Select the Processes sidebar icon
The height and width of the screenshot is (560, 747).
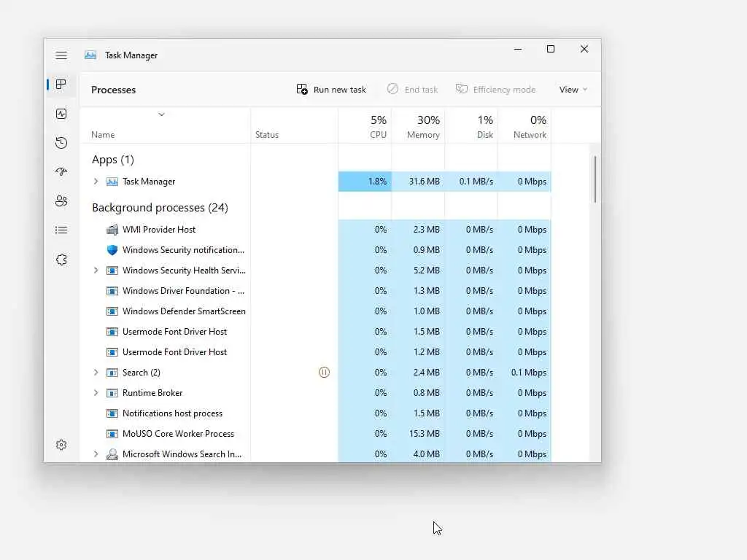(61, 85)
